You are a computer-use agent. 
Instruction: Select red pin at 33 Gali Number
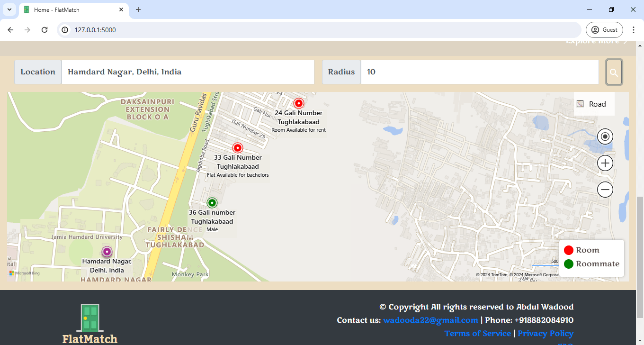click(238, 148)
